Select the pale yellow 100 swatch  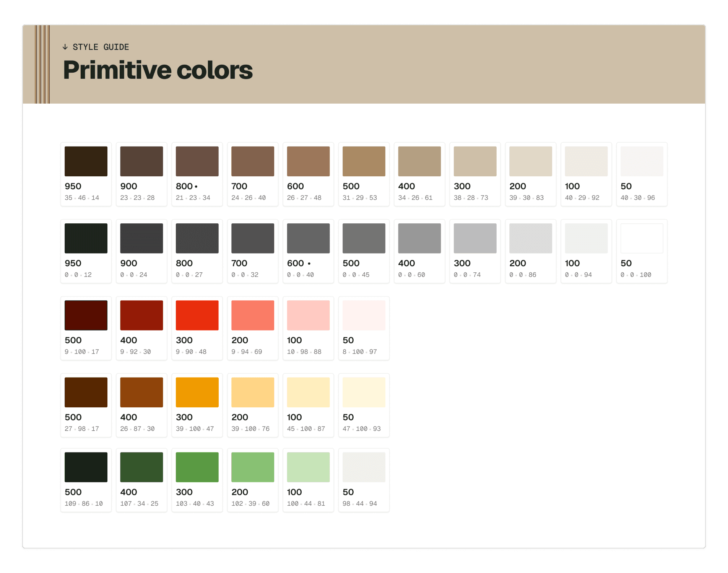tap(308, 392)
